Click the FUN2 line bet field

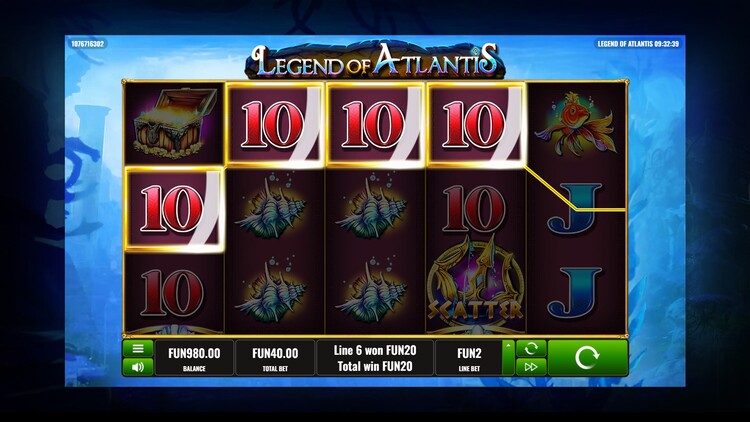click(469, 358)
